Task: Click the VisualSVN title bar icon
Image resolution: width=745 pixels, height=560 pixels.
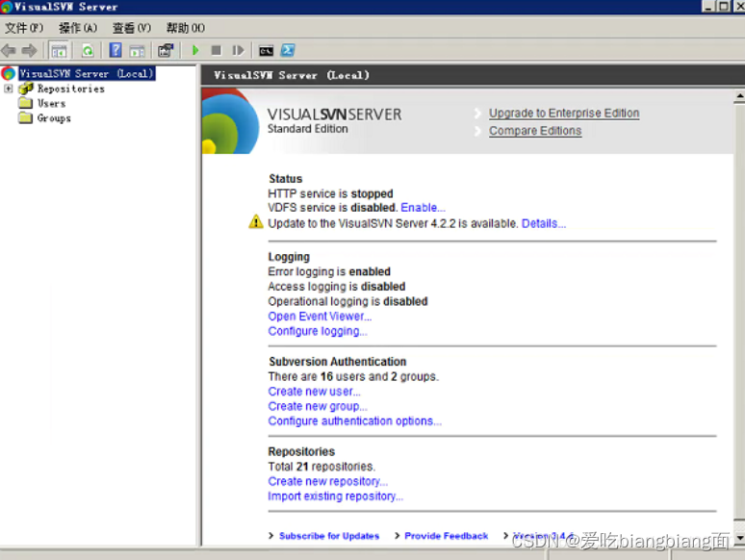Action: 6,7
